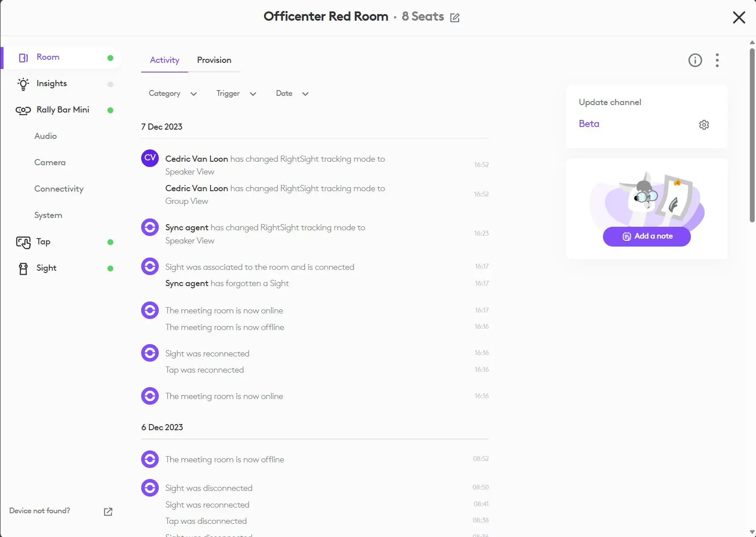The image size is (756, 537).
Task: Click the Add a note button
Action: [646, 236]
